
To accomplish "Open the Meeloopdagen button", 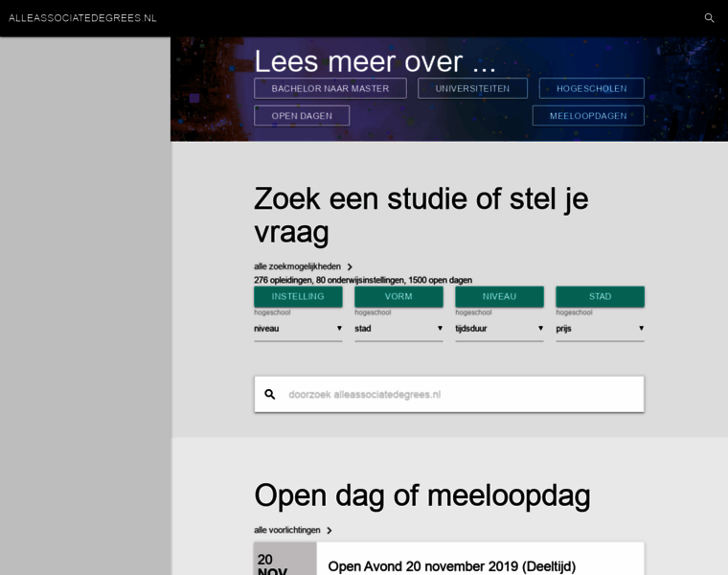I will tap(588, 116).
